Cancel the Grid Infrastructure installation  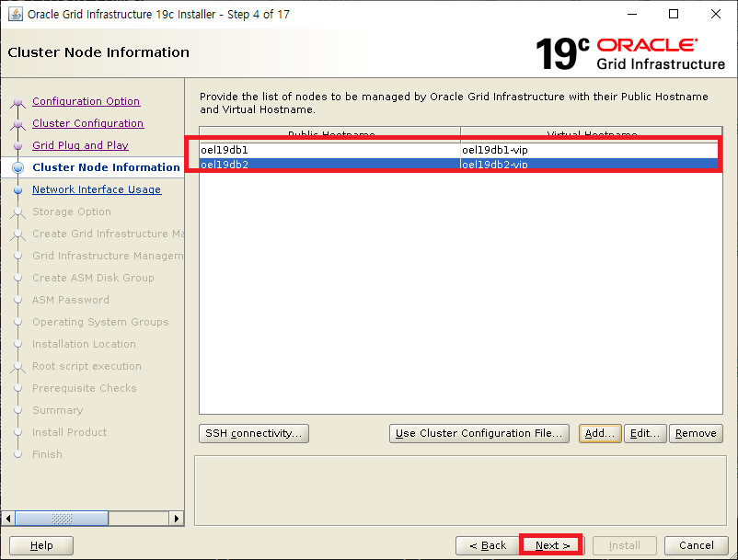[697, 546]
